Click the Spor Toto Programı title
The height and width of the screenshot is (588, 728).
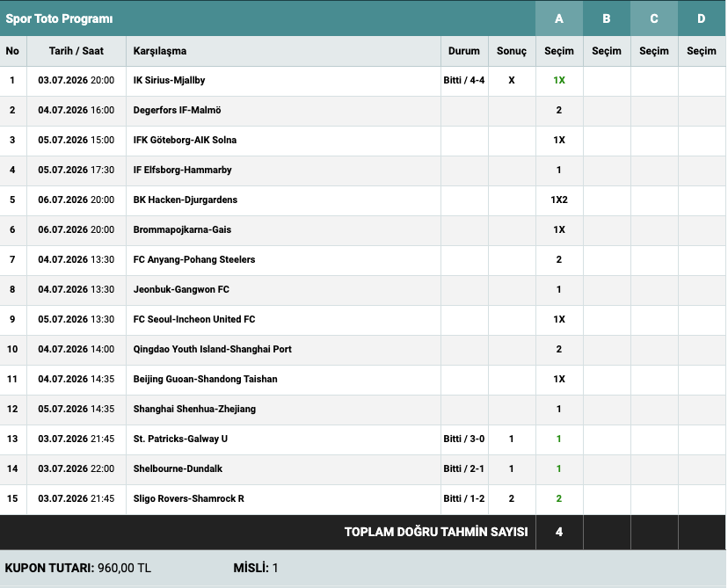point(59,19)
